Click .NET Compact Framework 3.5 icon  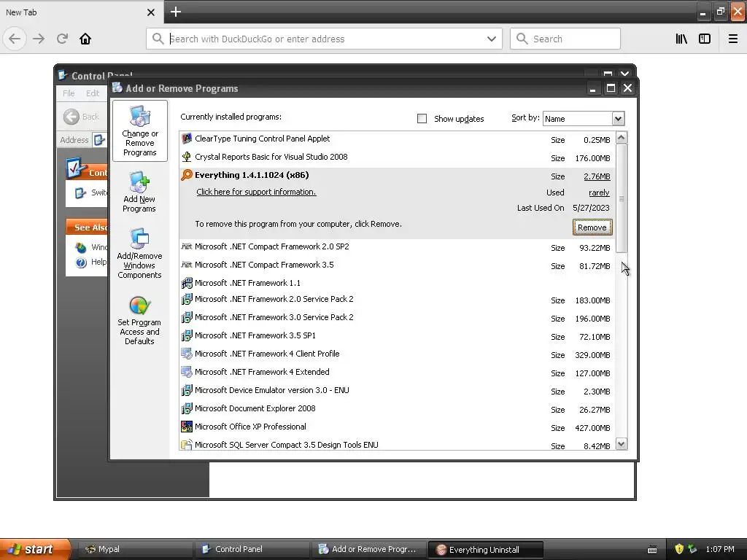point(187,264)
